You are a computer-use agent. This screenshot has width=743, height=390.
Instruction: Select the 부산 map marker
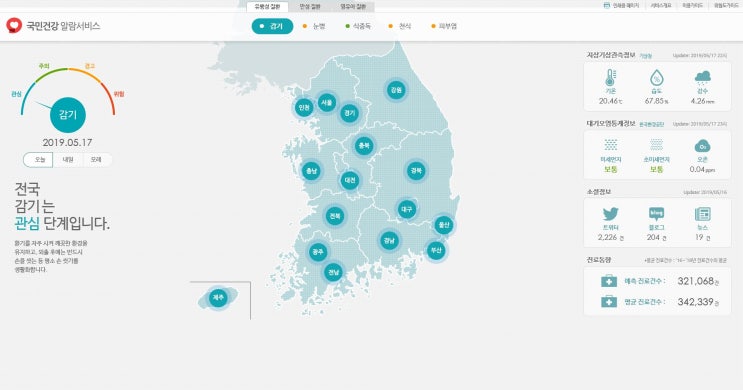[436, 250]
